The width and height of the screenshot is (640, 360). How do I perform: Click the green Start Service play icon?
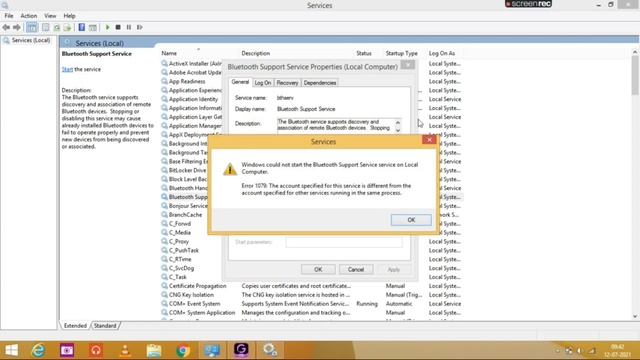click(x=107, y=27)
